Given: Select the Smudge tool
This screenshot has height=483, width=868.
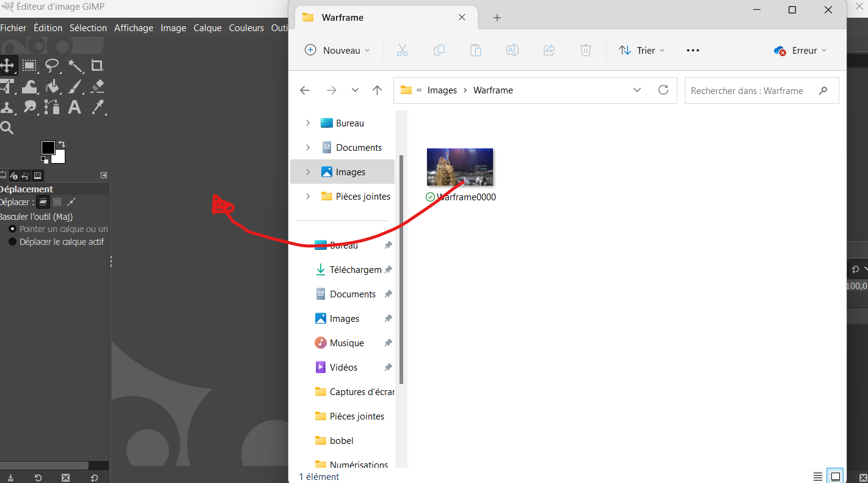Looking at the screenshot, I should coord(29,107).
